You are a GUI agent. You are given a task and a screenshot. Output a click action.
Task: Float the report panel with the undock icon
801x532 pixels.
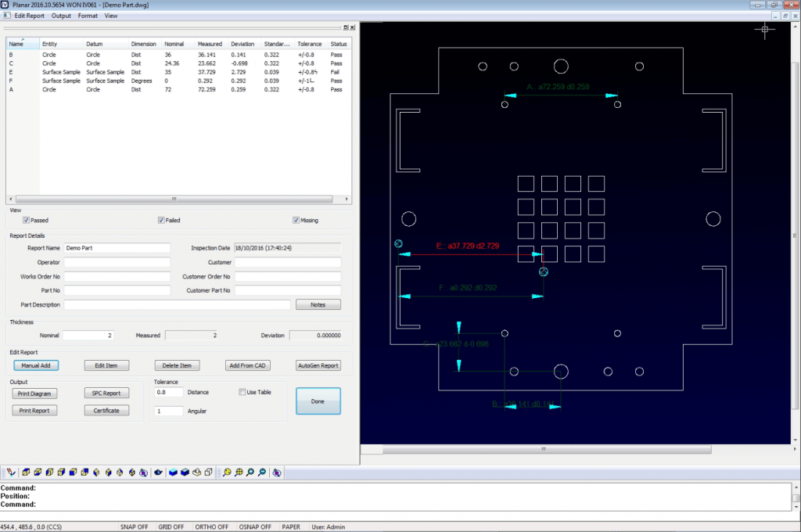(346, 27)
